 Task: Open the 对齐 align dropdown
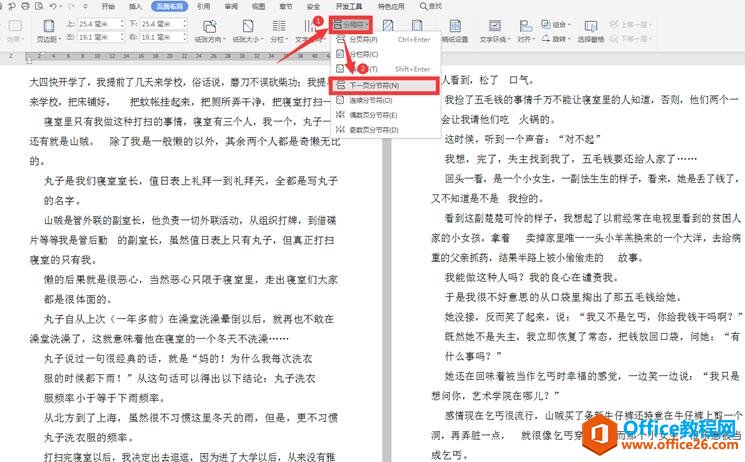click(525, 31)
